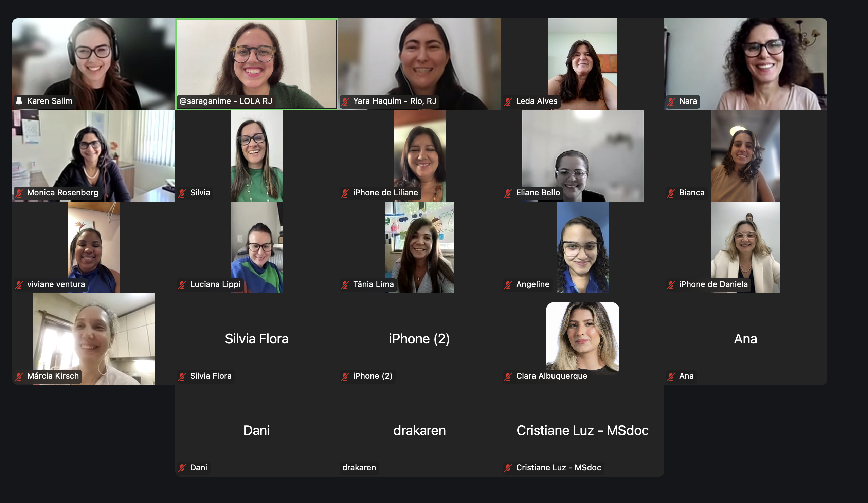868x503 pixels.
Task: Select Bianca's video tile
Action: [745, 155]
